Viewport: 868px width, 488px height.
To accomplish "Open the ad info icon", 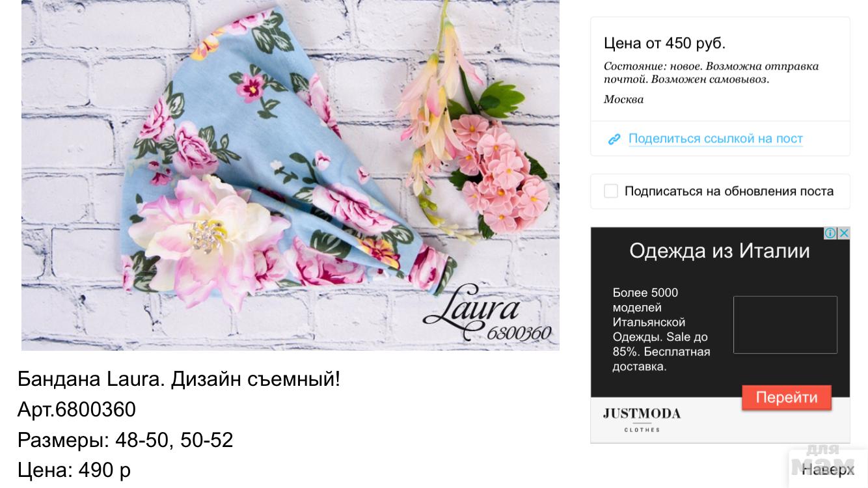I will (830, 233).
